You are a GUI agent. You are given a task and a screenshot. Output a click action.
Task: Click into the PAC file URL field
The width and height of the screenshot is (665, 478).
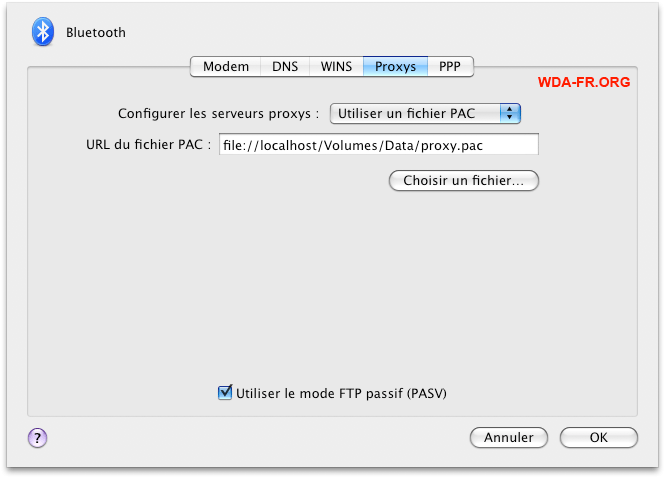(378, 145)
